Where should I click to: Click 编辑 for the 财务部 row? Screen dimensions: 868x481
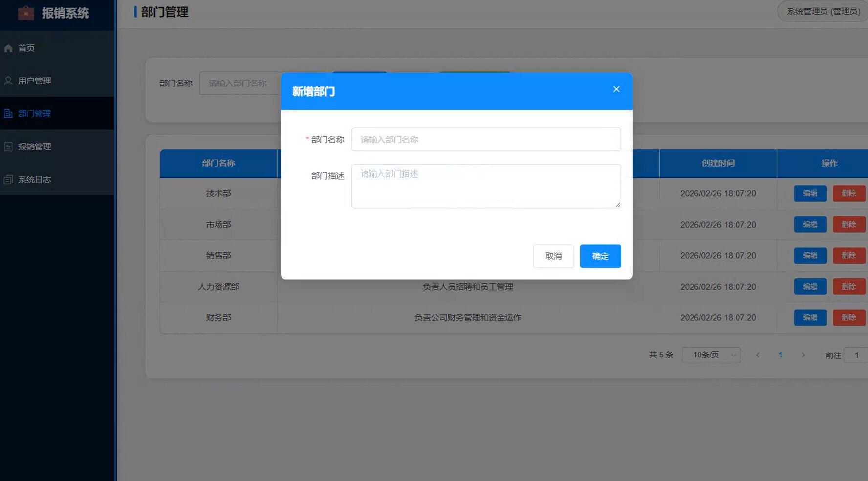[810, 317]
